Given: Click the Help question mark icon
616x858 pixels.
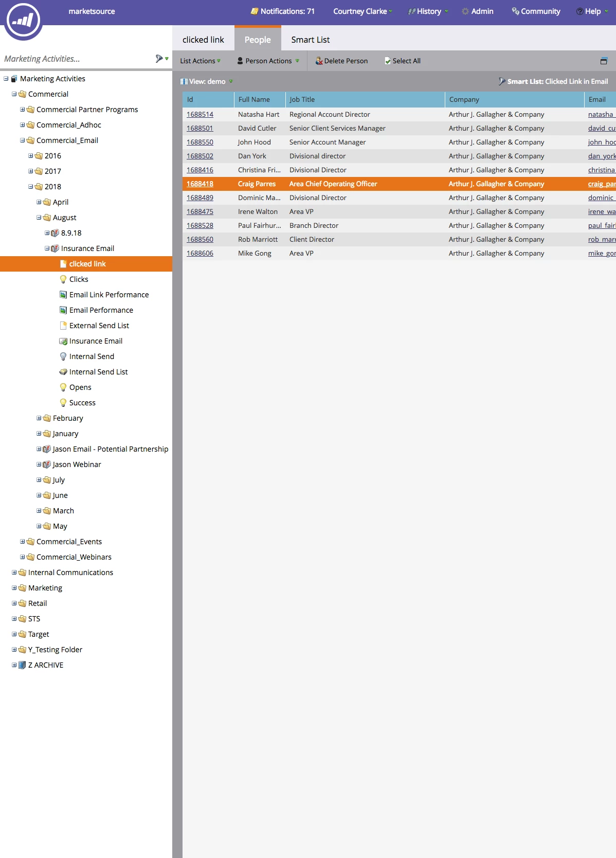Looking at the screenshot, I should pos(579,11).
